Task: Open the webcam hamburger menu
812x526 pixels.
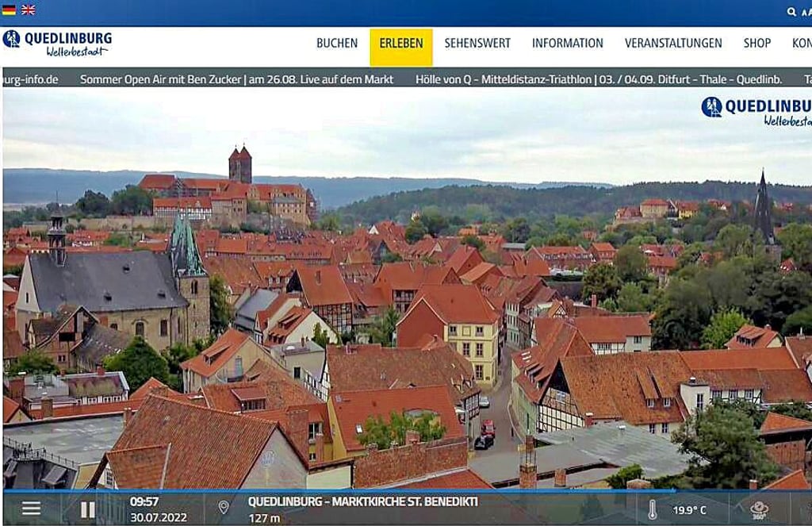Action: (x=31, y=509)
